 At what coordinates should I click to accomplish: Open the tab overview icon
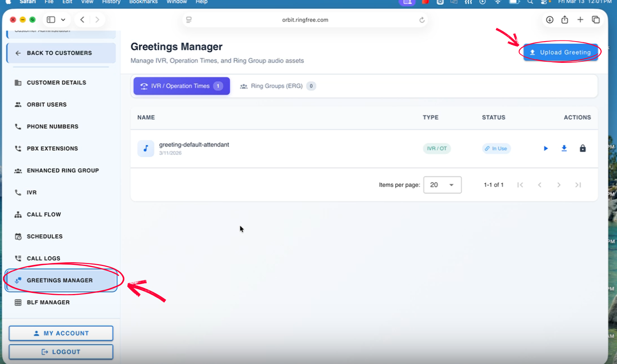click(x=596, y=20)
